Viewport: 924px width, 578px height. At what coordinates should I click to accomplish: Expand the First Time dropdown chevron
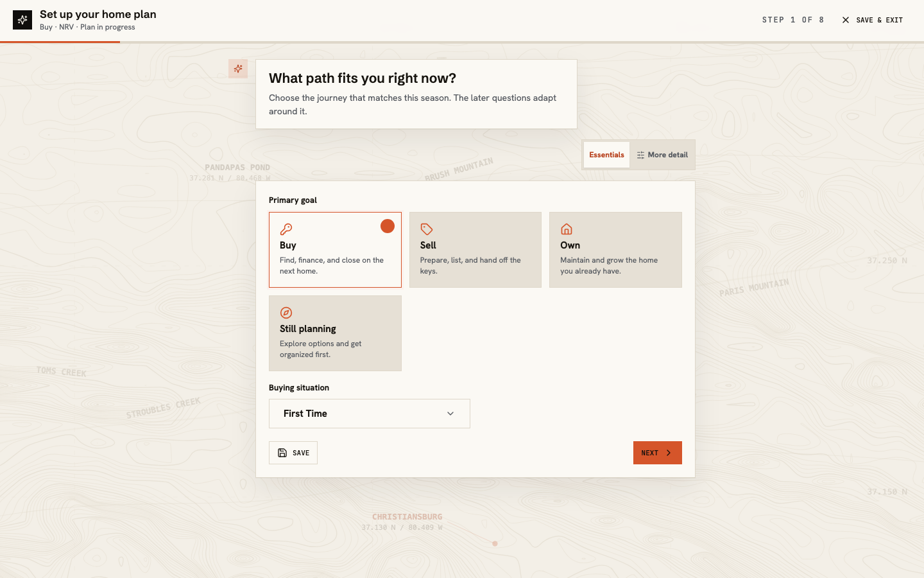point(450,414)
